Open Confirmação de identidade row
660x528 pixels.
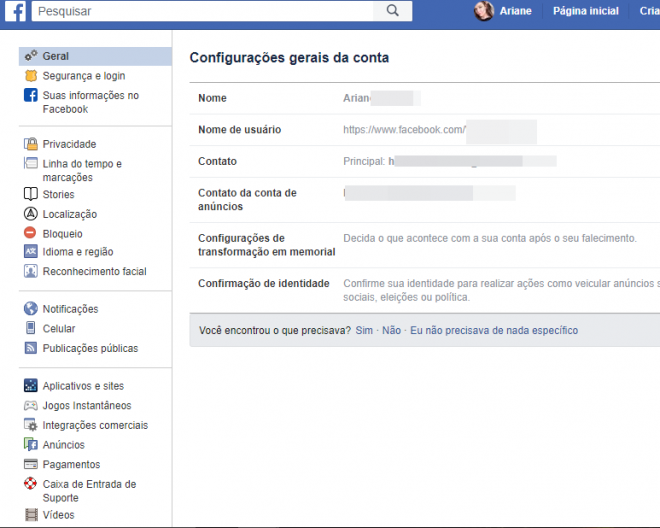425,290
